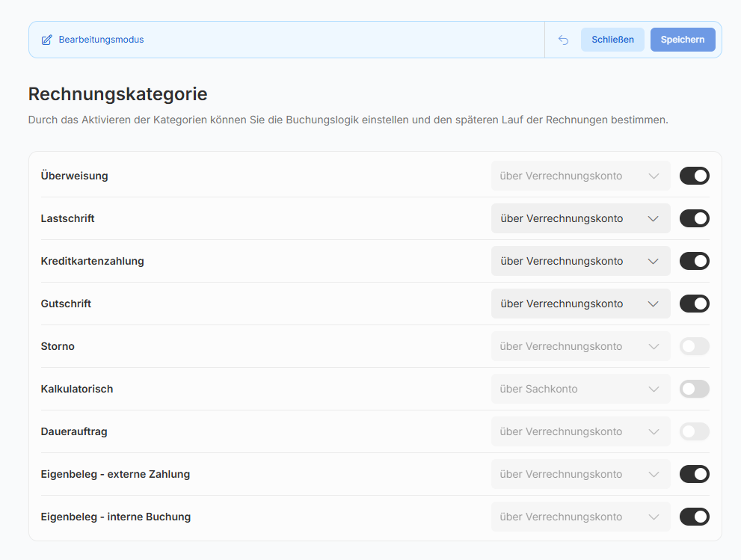Enable the Kalkulatorisch toggle

point(694,389)
